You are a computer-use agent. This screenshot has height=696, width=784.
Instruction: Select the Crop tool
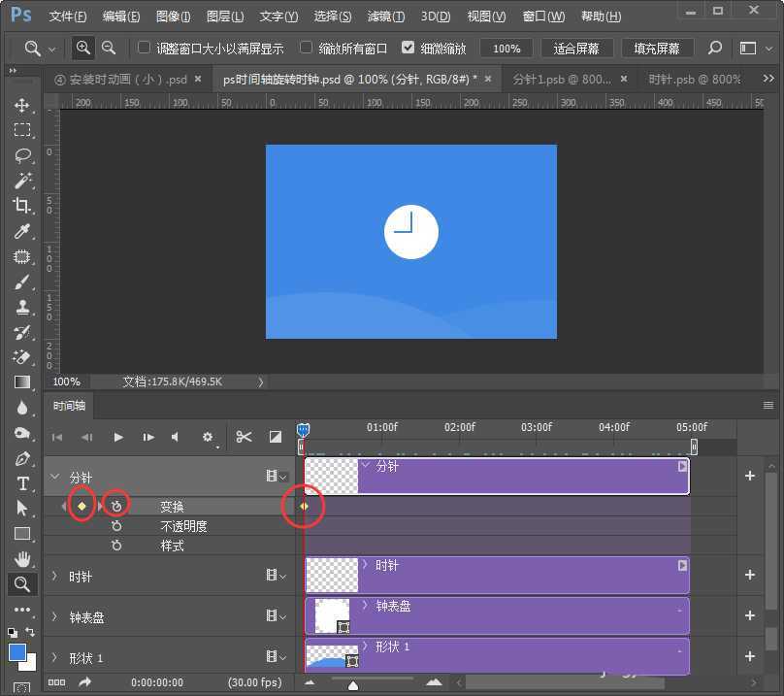pyautogui.click(x=21, y=206)
